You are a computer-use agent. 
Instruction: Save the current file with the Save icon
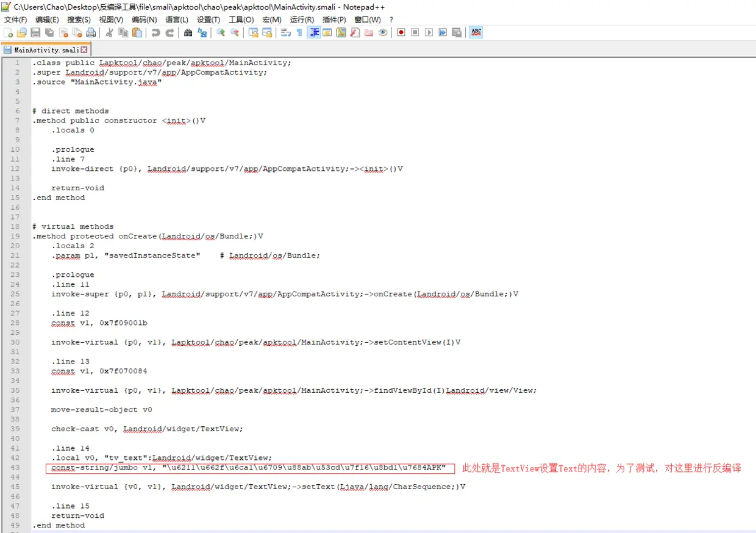[35, 32]
